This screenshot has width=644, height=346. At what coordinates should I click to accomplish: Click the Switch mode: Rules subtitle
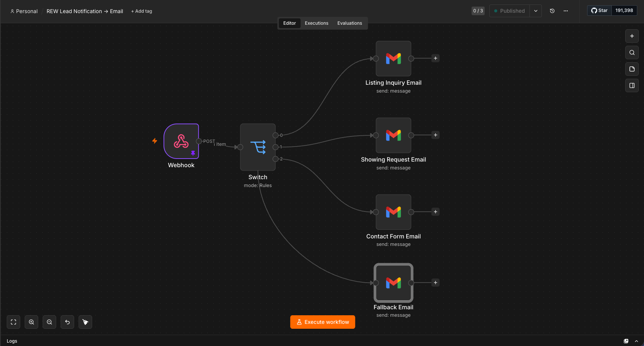pos(258,186)
